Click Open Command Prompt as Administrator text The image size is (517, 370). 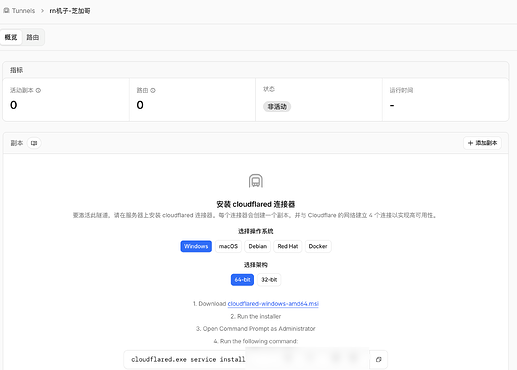coord(256,329)
